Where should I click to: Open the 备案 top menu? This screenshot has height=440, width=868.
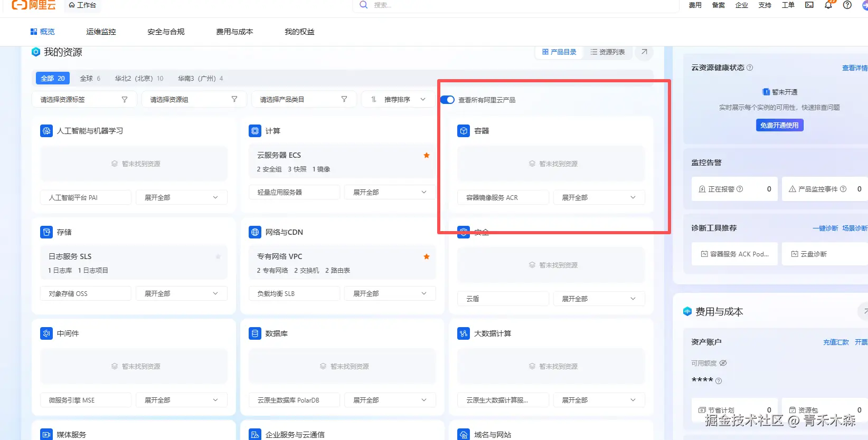[719, 5]
